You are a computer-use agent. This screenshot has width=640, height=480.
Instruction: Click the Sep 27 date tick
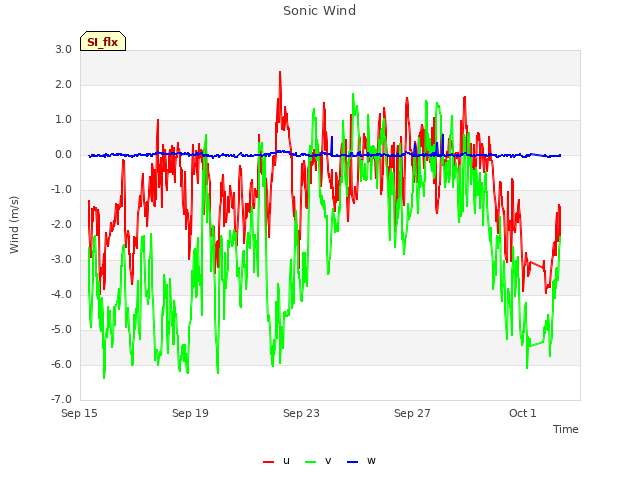tap(412, 413)
